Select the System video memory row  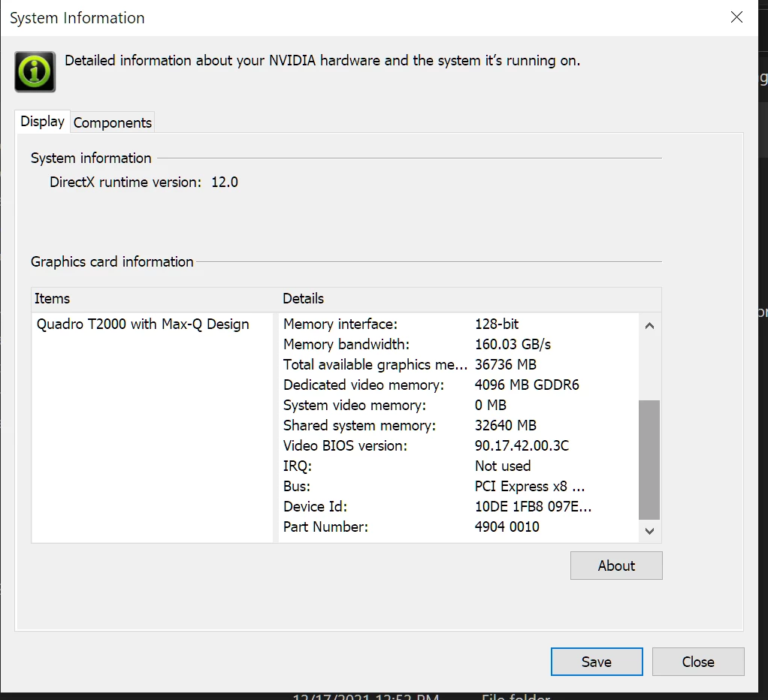click(x=458, y=406)
